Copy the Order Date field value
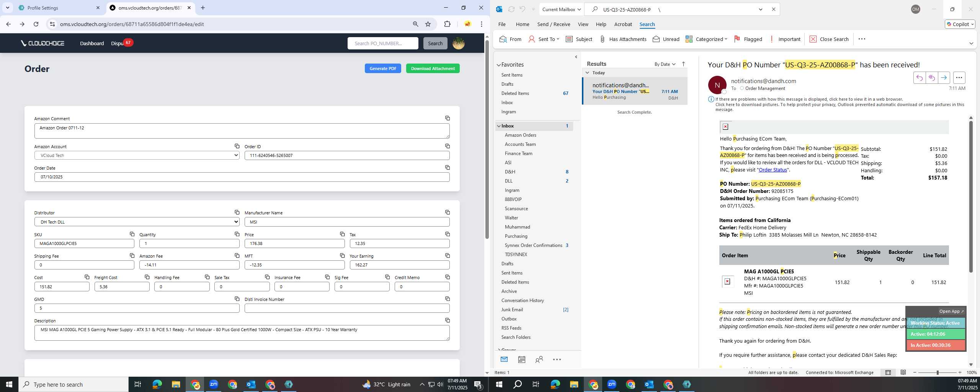The height and width of the screenshot is (392, 980). [x=447, y=167]
